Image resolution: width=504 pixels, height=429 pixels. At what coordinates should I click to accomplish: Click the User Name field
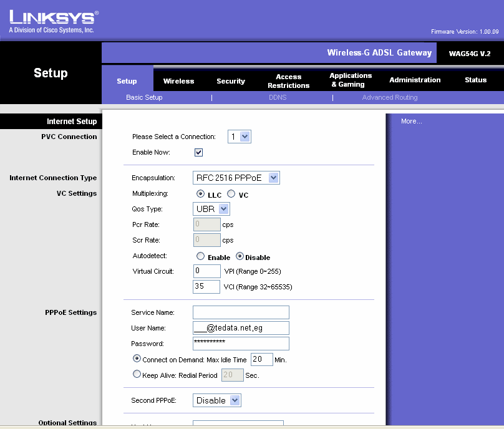click(241, 328)
